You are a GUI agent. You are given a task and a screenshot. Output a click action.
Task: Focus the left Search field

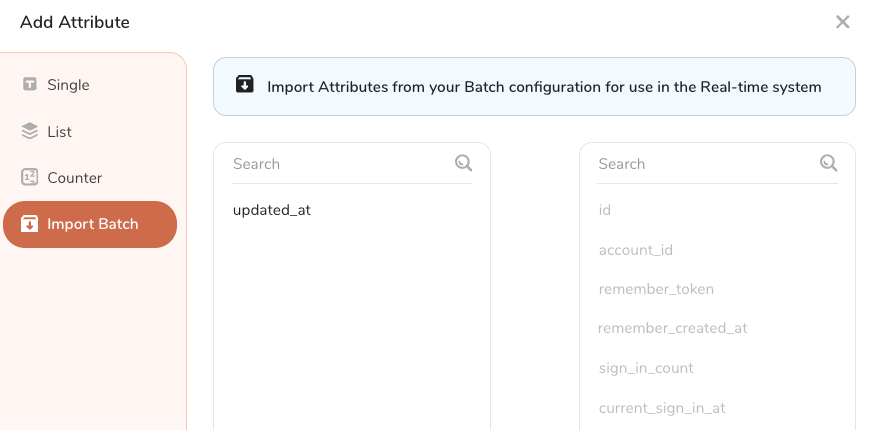click(x=338, y=164)
